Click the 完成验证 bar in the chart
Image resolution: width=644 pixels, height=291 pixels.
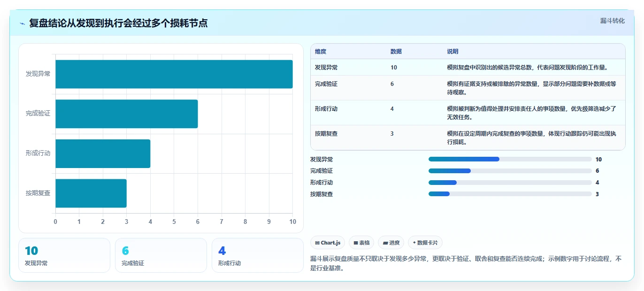point(127,114)
